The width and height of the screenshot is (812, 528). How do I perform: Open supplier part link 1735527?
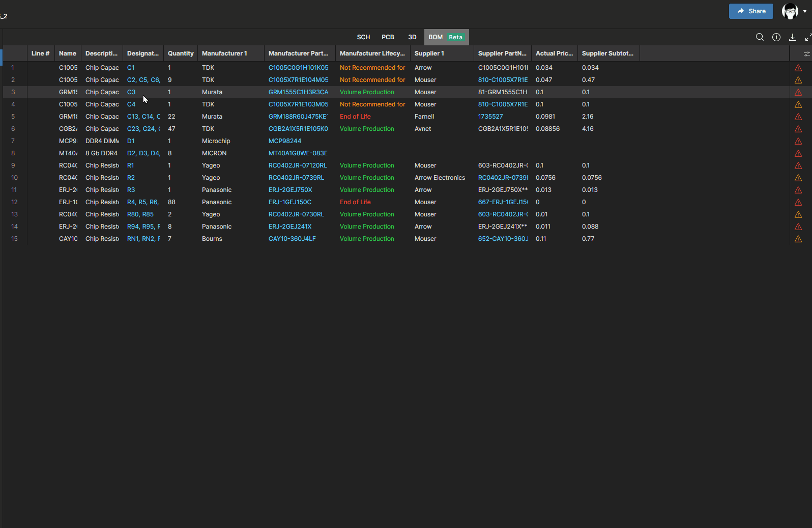[x=490, y=117]
